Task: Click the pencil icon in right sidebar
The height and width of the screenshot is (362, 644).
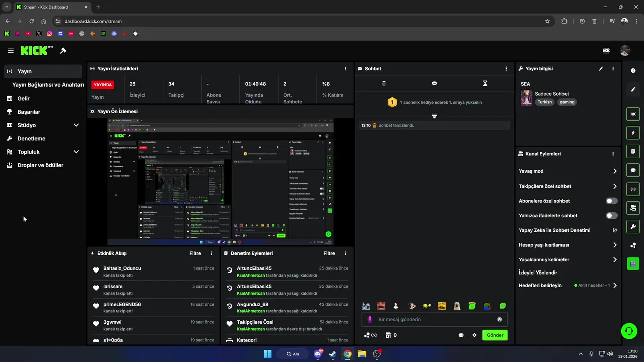Action: (x=633, y=89)
